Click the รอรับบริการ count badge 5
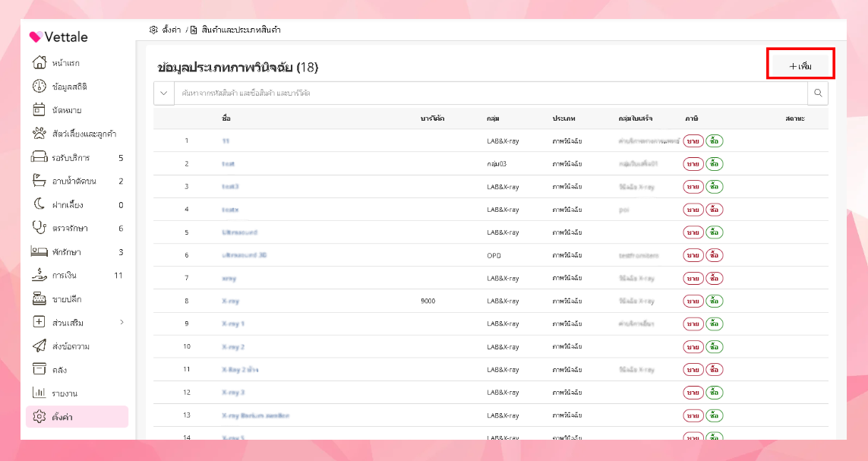 [121, 158]
